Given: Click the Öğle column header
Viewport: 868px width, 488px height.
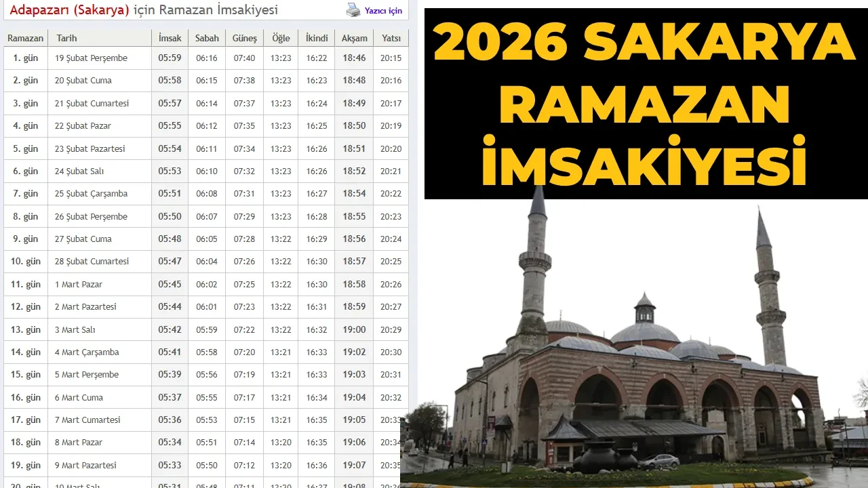Looking at the screenshot, I should [280, 38].
